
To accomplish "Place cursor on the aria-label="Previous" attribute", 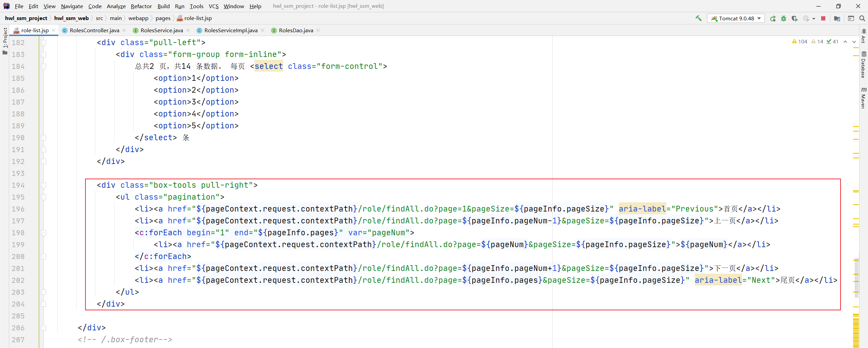I will coord(668,209).
